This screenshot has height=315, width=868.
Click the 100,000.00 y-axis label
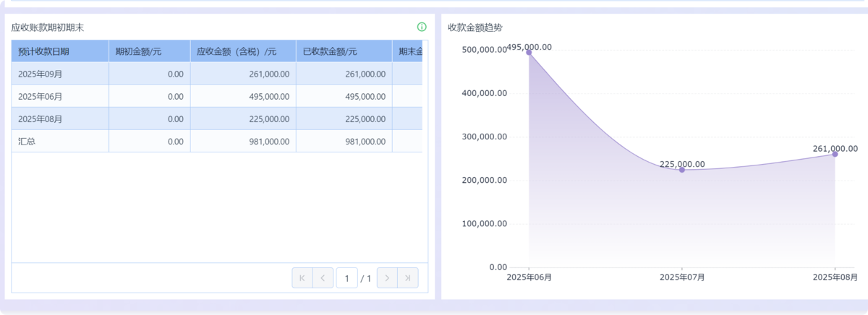[x=484, y=223]
